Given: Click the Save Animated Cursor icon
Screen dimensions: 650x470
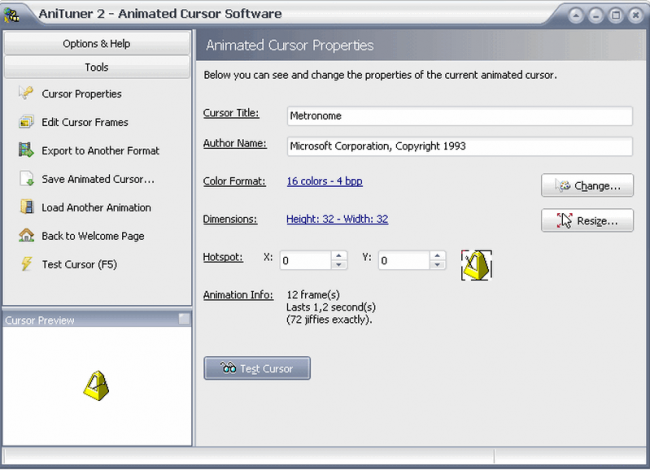Looking at the screenshot, I should point(26,179).
